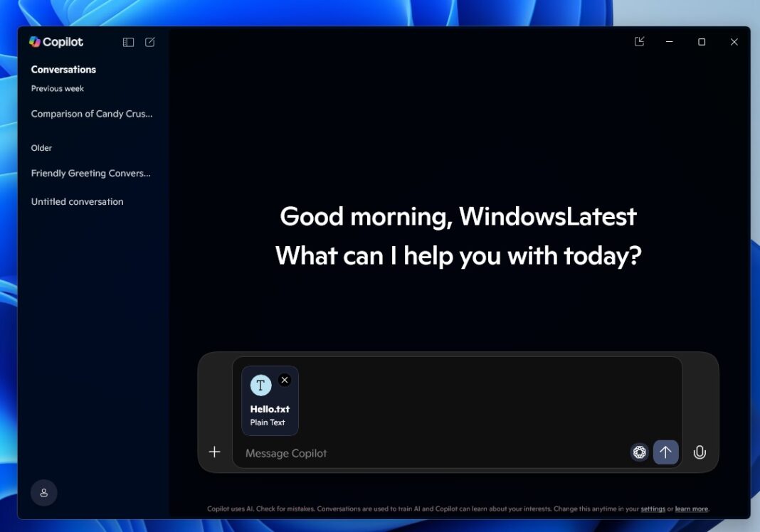Open your account via the profile icon
The image size is (760, 532).
point(43,492)
